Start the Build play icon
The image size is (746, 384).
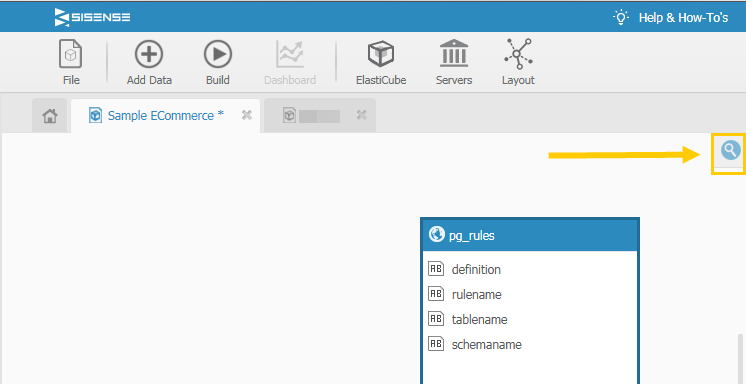[x=218, y=54]
